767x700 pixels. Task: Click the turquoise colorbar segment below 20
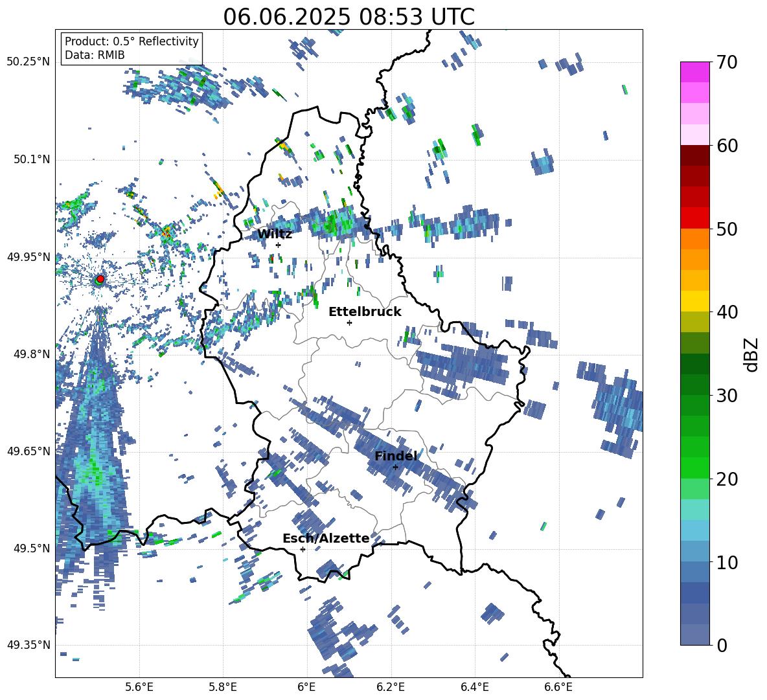pyautogui.click(x=694, y=510)
